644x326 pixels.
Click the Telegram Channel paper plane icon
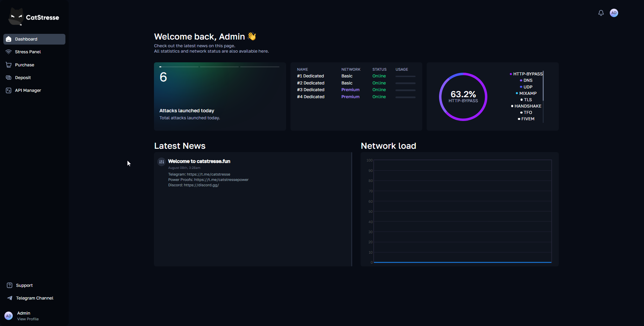click(x=10, y=298)
